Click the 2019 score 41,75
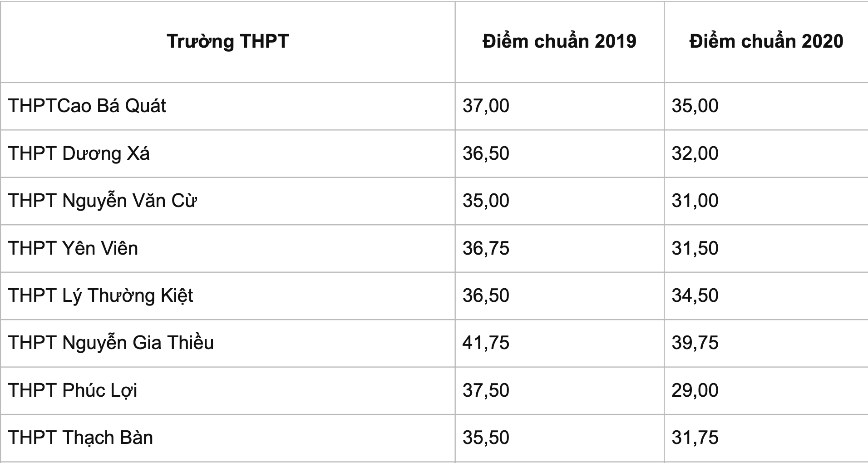 pos(486,343)
